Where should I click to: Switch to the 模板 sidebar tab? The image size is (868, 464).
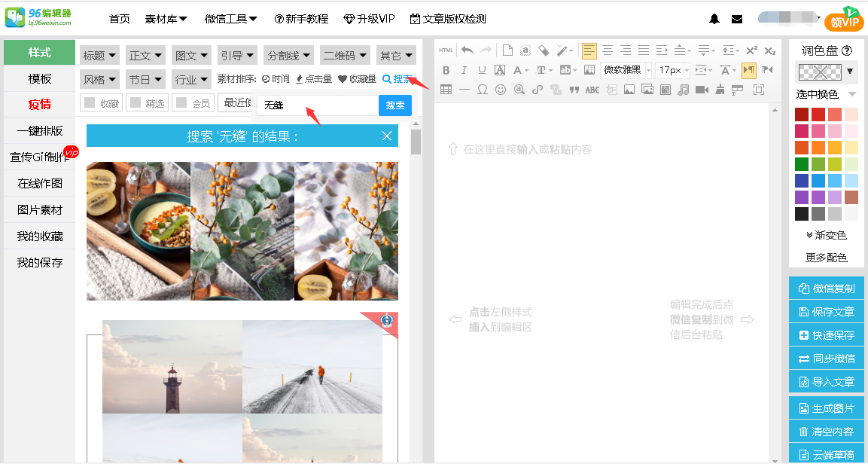tap(40, 78)
